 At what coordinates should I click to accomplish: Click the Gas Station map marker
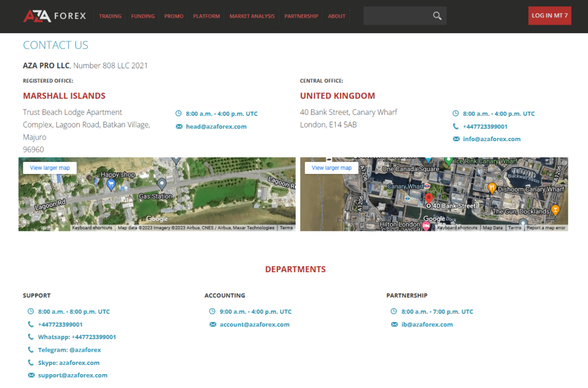click(x=161, y=183)
